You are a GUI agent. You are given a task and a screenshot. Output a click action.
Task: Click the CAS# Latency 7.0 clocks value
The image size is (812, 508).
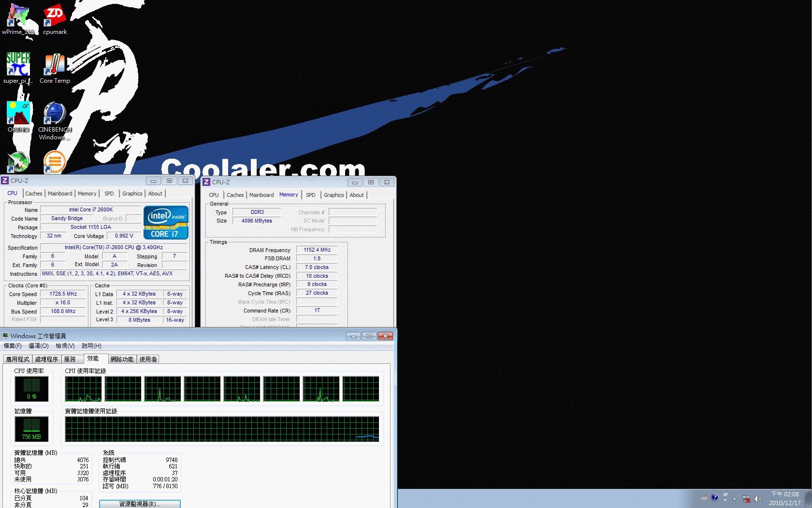click(x=317, y=267)
